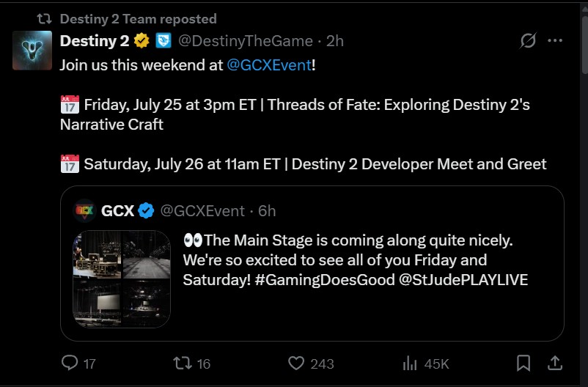Click the Grok slashed-circle icon

point(528,40)
